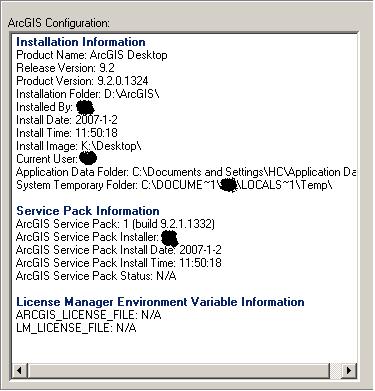Click 'Release Version: 9.2' line
This screenshot has width=375, height=391.
65,68
